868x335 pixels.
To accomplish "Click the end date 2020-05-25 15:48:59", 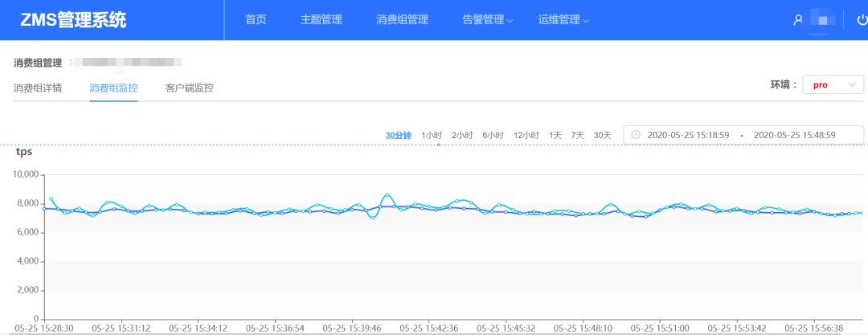I will pos(795,134).
